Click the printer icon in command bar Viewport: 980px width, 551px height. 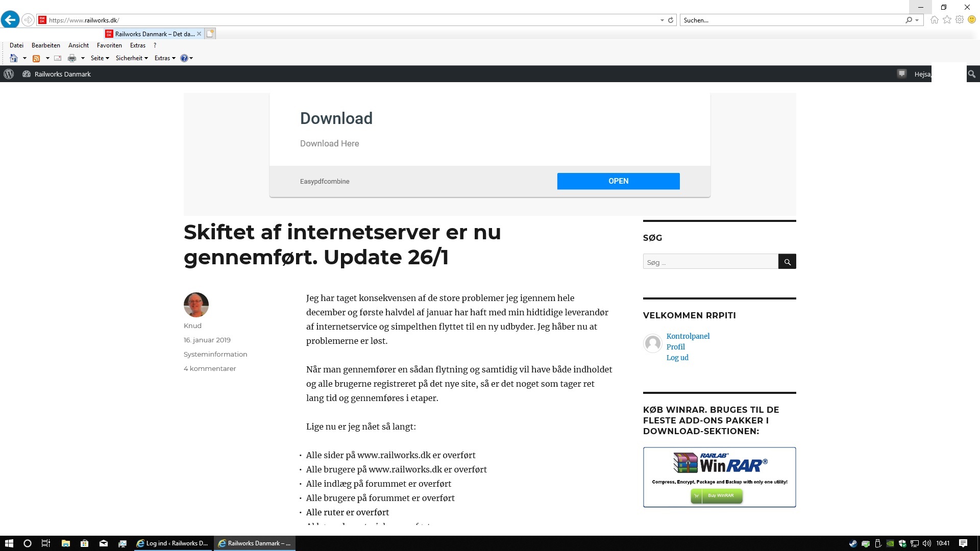coord(72,58)
